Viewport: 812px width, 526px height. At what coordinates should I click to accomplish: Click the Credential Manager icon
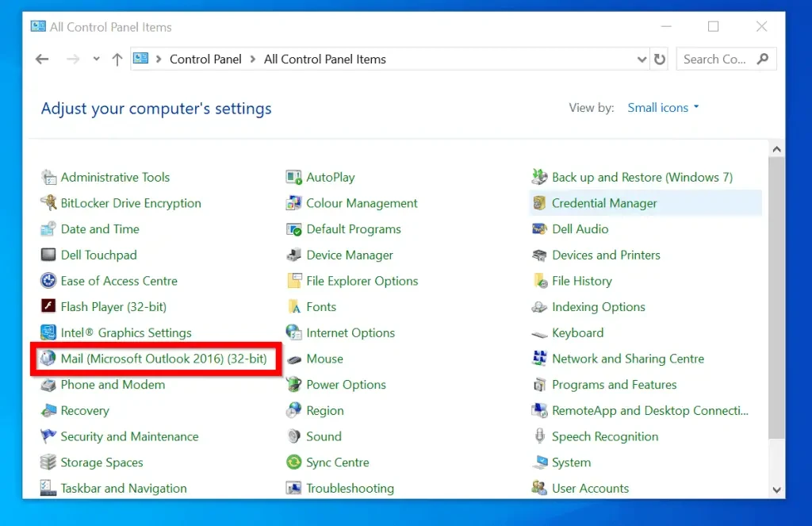540,204
